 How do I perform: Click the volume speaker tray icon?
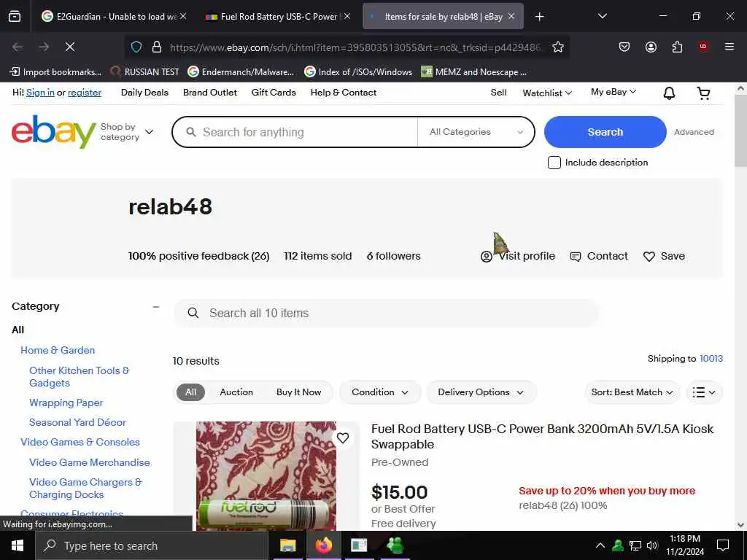(x=652, y=545)
